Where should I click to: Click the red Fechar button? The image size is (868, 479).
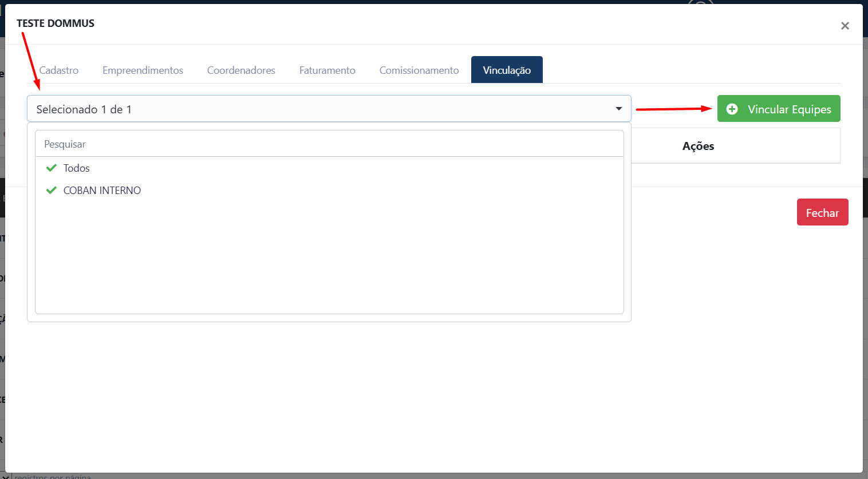pyautogui.click(x=822, y=212)
